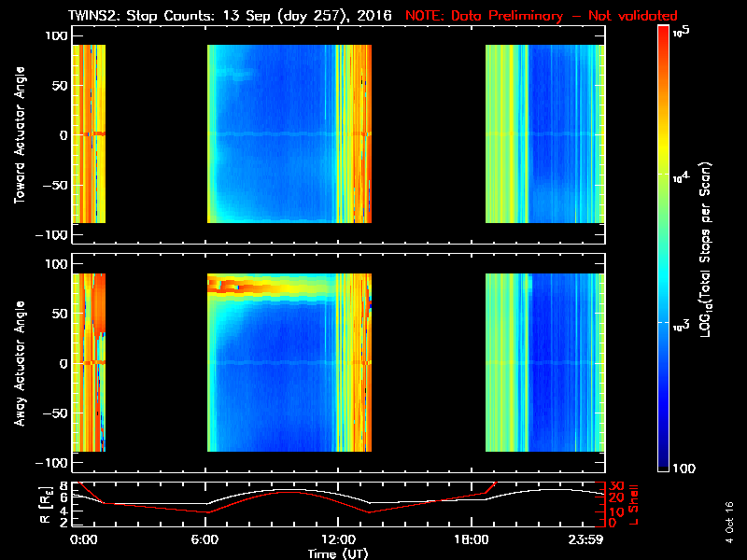Screen dimensions: 747x560
Task: Click the "18:00" time axis label
Action: 472,539
